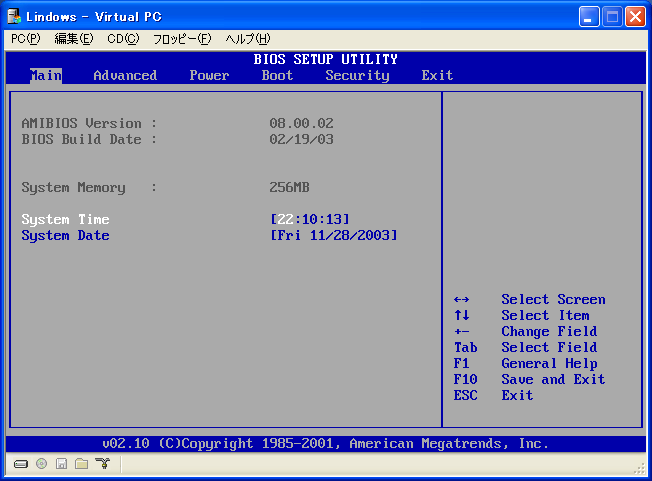Click the shared folder status icon
The image size is (652, 481).
81,464
